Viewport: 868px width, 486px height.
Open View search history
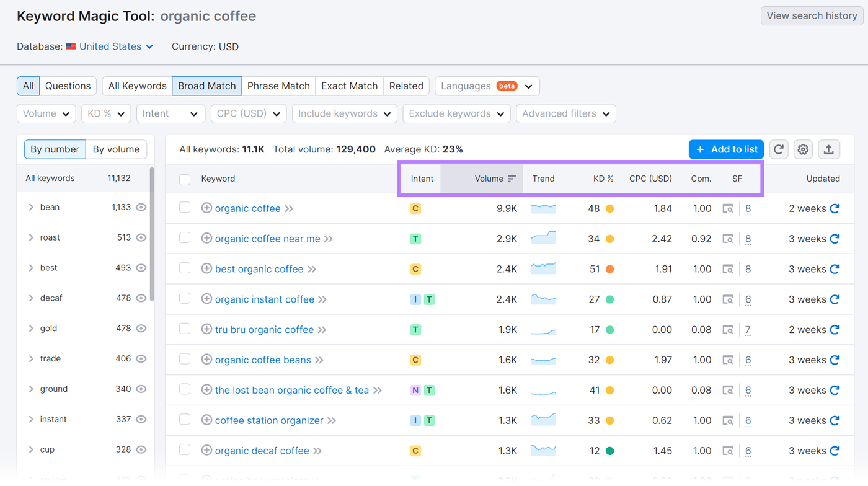(x=811, y=15)
